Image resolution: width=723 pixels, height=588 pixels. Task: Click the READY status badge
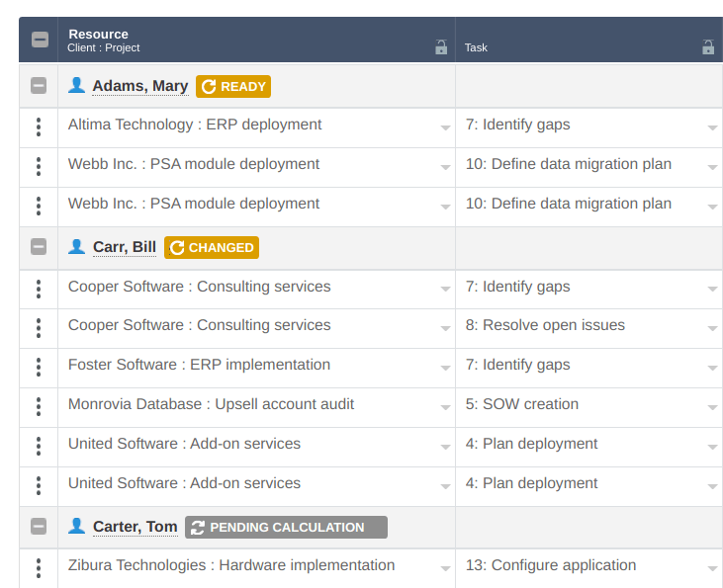[x=233, y=87]
